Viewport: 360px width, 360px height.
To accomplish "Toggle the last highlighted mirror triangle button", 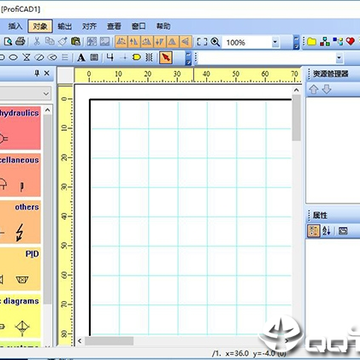I will pos(186,42).
